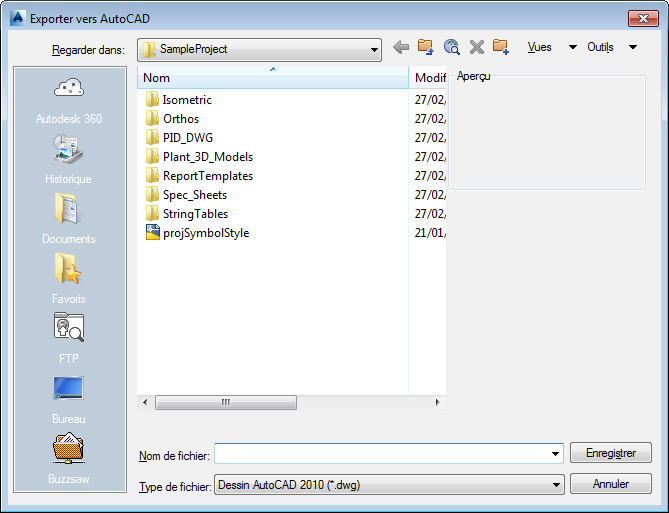Expand the Nom de fichier dropdown arrow
669x513 pixels.
click(x=555, y=454)
